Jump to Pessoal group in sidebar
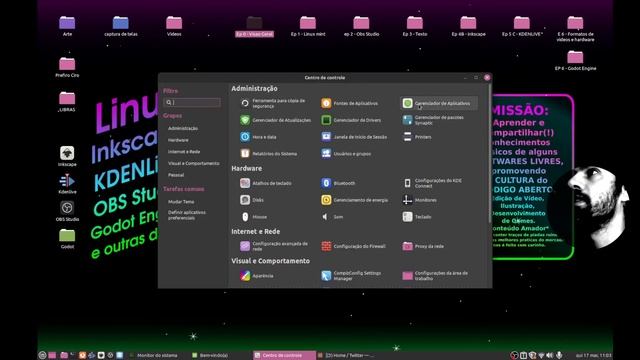 [x=176, y=175]
